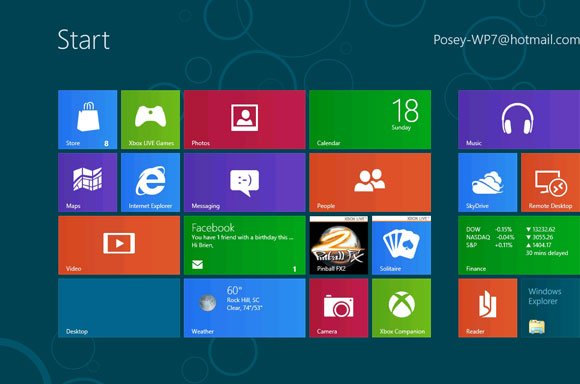580x384 pixels.
Task: Open the Calendar tile showing 18 Sunday
Action: tap(370, 119)
